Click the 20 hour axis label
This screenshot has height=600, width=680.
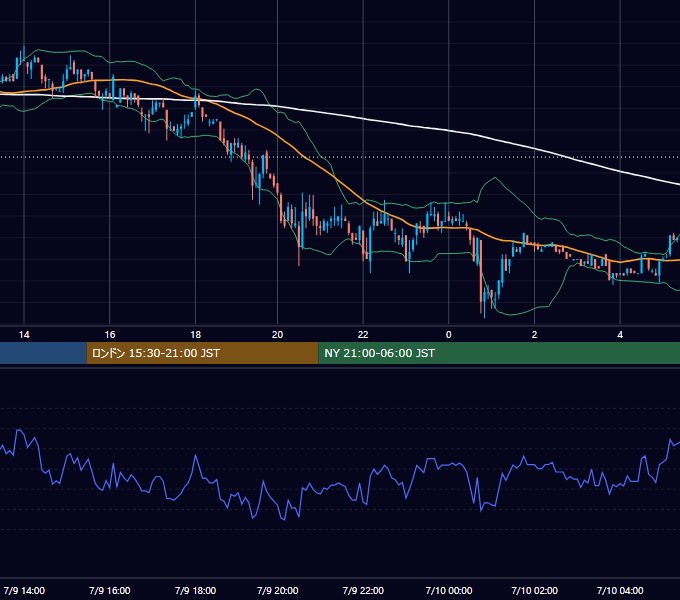coord(277,335)
